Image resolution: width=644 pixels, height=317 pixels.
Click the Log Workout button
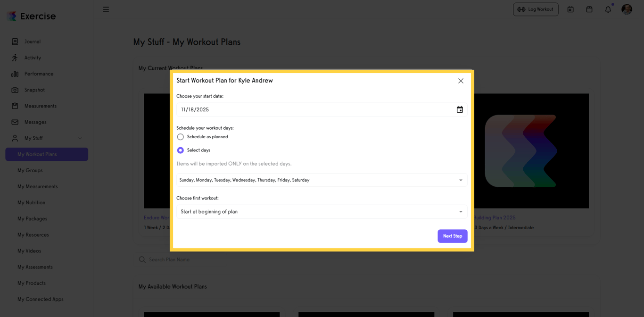point(536,9)
